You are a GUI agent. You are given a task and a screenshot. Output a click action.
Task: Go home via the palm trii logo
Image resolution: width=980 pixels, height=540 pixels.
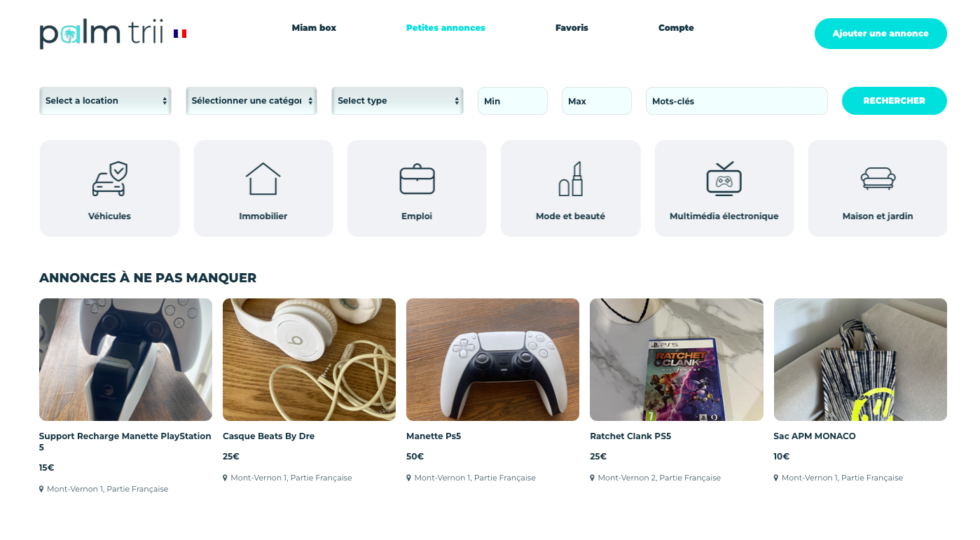102,34
